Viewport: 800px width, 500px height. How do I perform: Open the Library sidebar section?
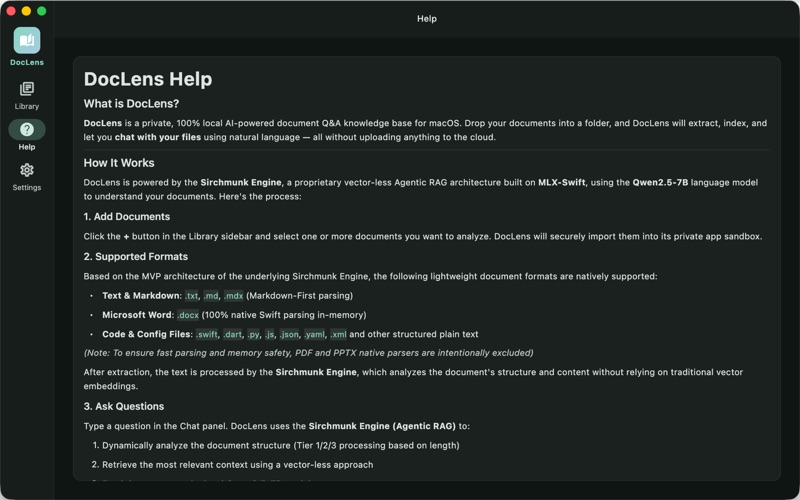27,95
